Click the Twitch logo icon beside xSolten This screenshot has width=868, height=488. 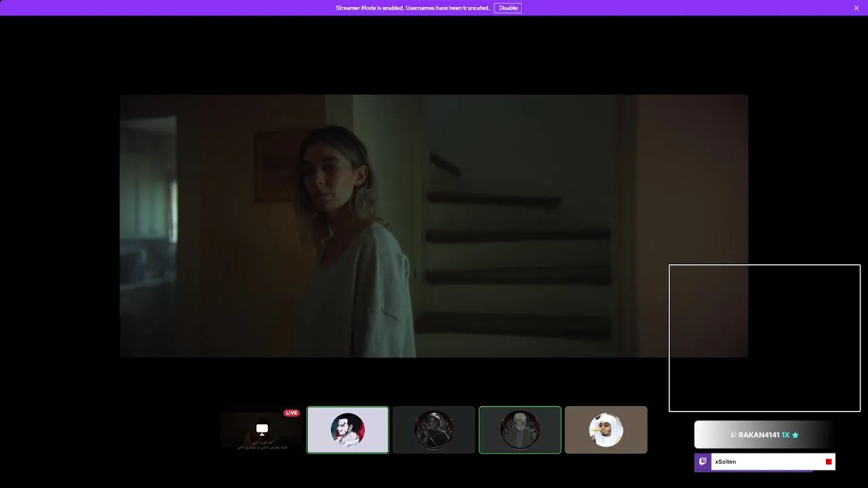click(x=703, y=462)
